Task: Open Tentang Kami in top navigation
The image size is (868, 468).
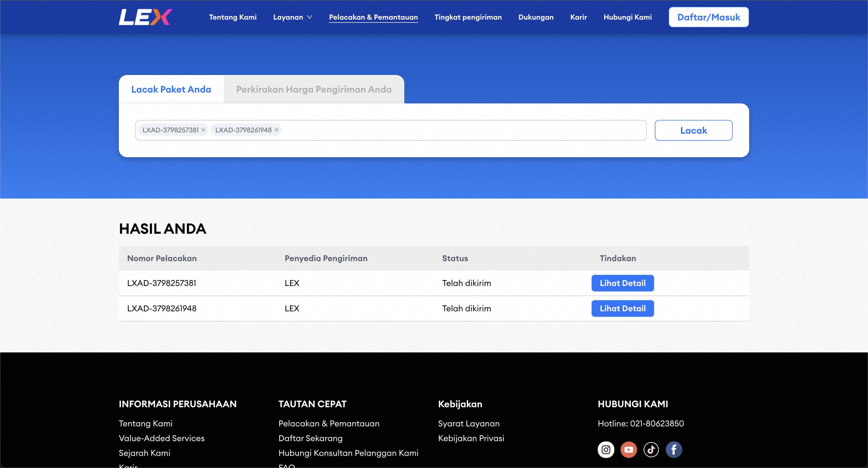Action: point(233,17)
